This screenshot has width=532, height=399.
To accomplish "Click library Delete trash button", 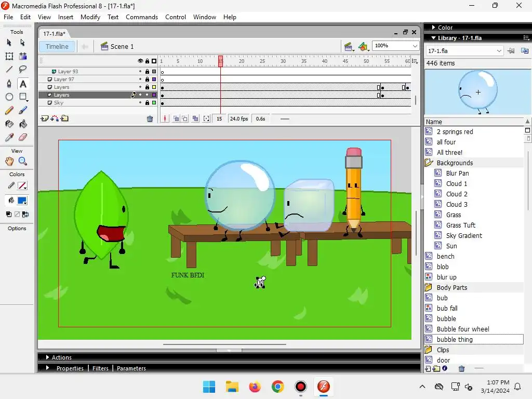I will (x=461, y=369).
